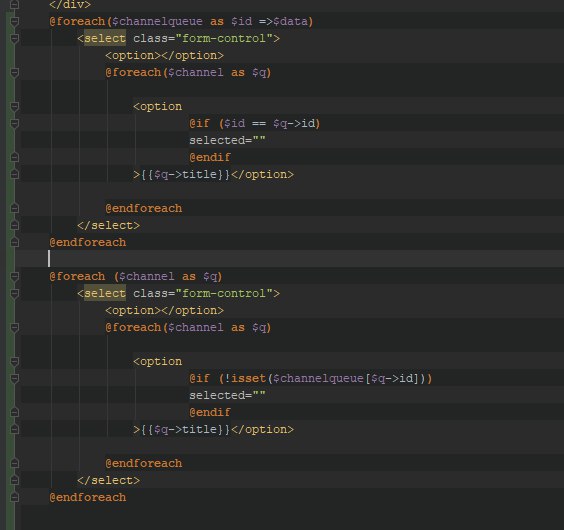Click the "form-control" class value in the select under @foreach($channelqueue
Screen dimensions: 564x530
(224, 38)
